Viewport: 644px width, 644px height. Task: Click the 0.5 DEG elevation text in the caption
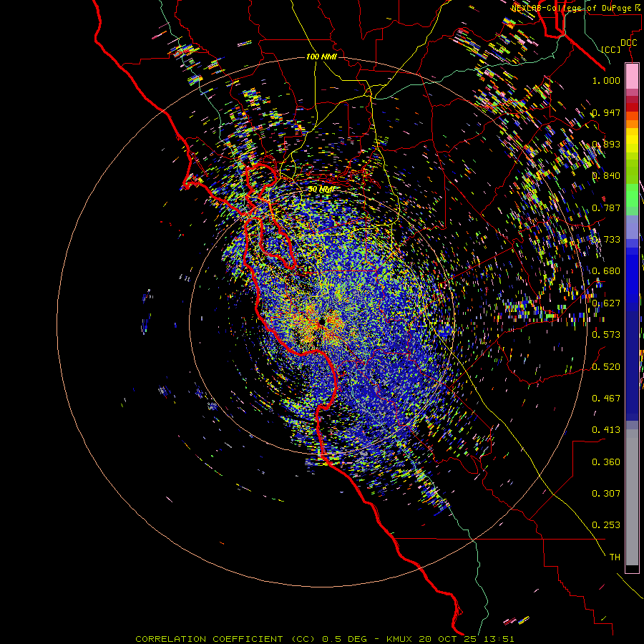346,639
